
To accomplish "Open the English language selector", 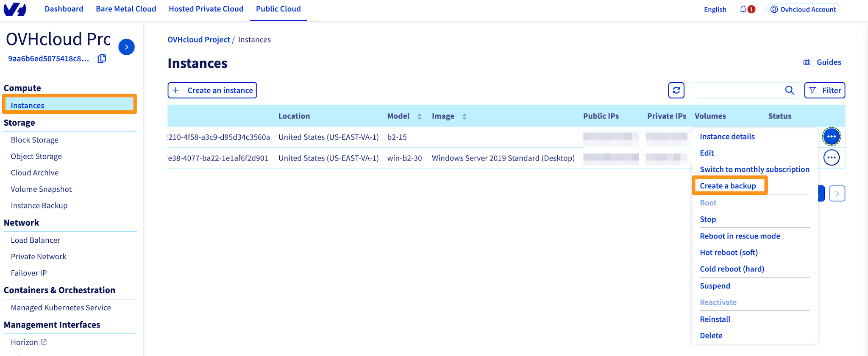I will 715,9.
